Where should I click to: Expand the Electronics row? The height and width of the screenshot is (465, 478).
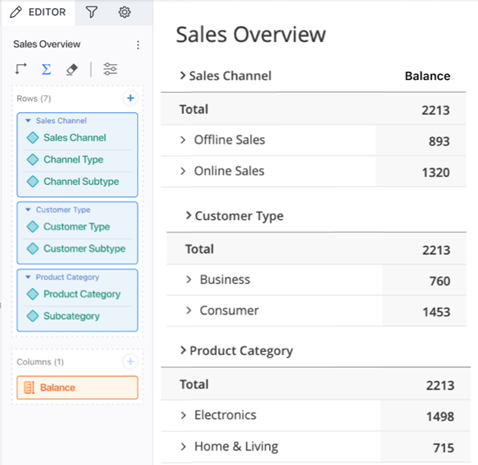(x=183, y=415)
